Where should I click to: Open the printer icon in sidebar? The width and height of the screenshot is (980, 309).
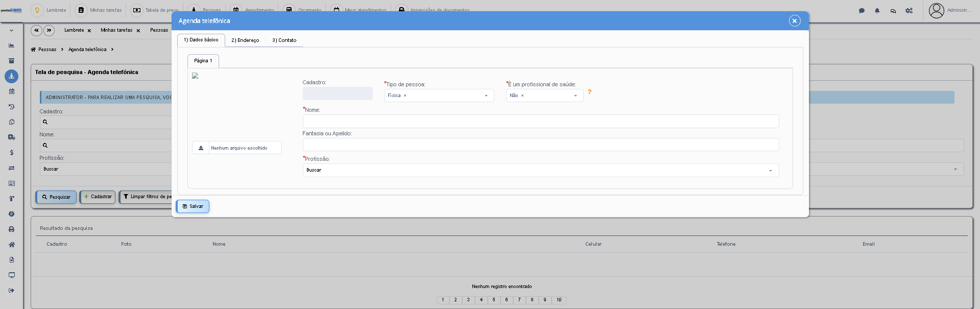point(12,229)
